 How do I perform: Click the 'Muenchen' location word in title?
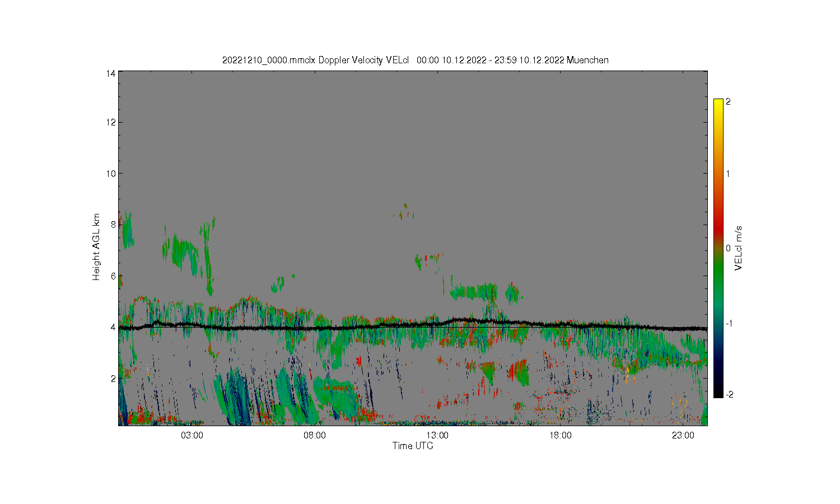pyautogui.click(x=587, y=60)
